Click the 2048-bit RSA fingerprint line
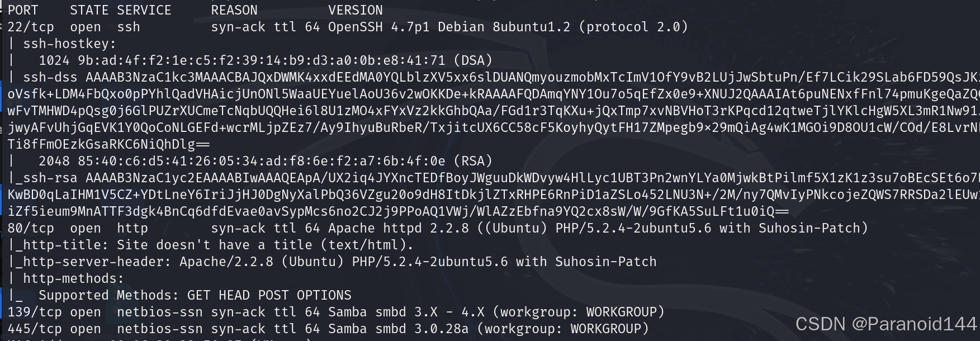Screen dimensions: 980x341 [x=266, y=161]
